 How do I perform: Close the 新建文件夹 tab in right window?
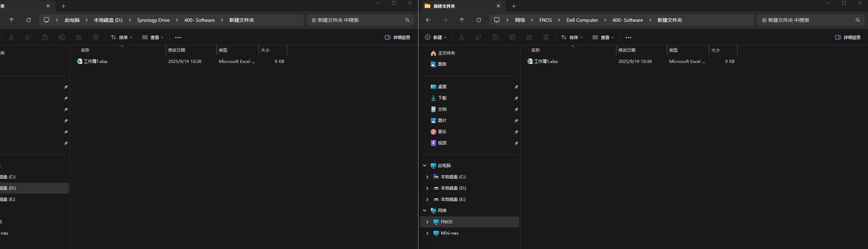point(498,6)
